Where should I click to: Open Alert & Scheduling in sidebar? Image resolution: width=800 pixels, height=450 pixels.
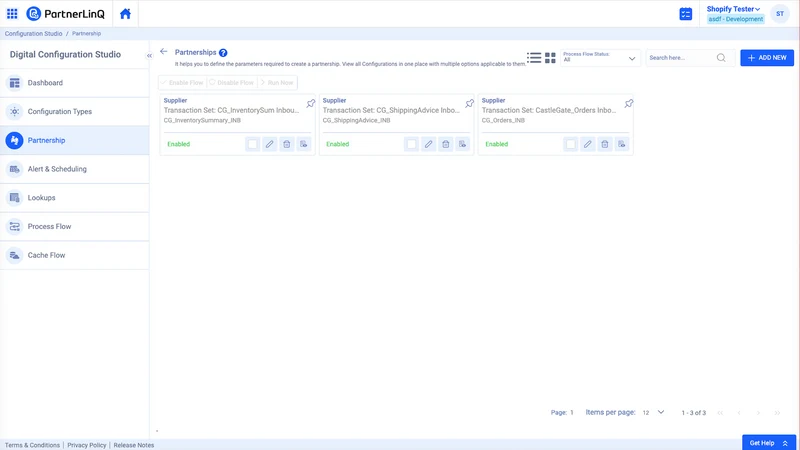click(x=74, y=169)
